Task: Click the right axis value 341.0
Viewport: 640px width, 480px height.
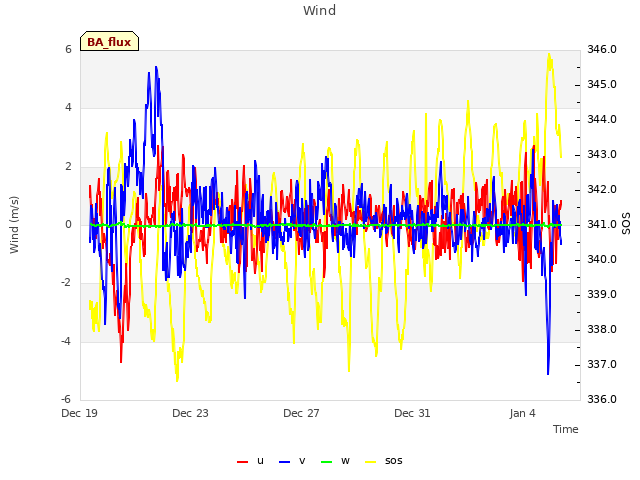Action: point(602,224)
